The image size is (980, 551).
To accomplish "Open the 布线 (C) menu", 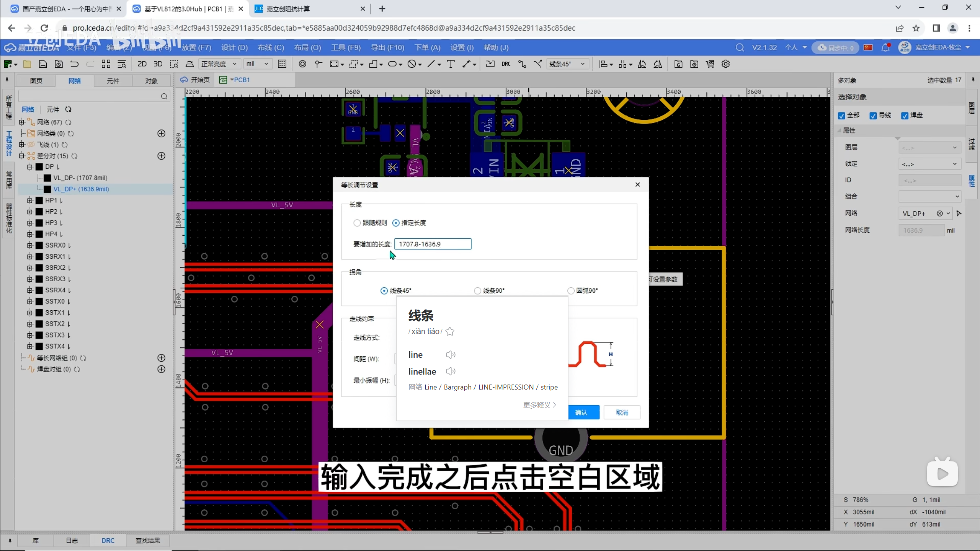I will [x=271, y=47].
